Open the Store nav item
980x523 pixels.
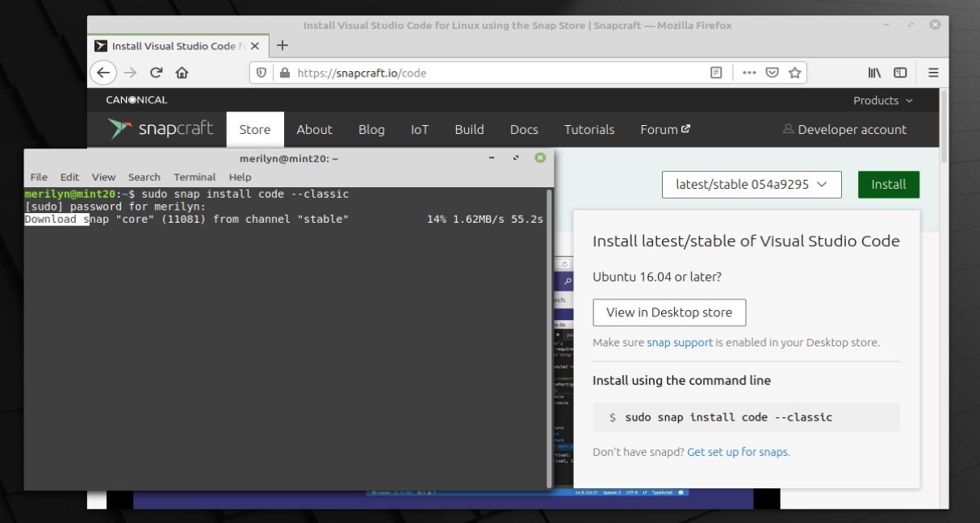click(255, 129)
